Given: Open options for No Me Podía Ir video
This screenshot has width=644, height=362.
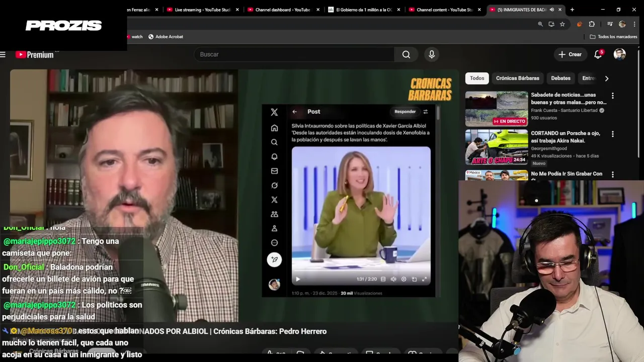Looking at the screenshot, I should (x=612, y=174).
